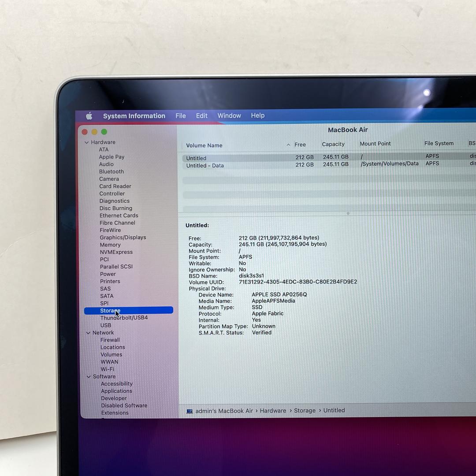476x476 pixels.
Task: Select USB in the sidebar
Action: click(106, 325)
